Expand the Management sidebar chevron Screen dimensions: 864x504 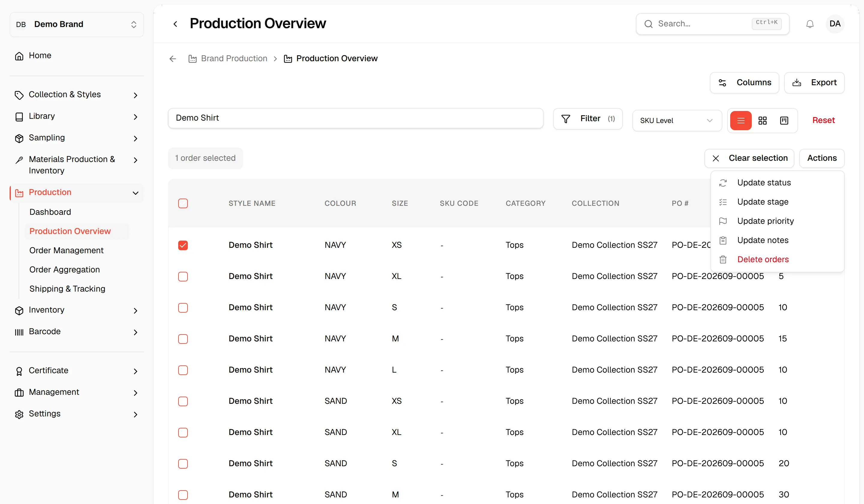click(135, 393)
